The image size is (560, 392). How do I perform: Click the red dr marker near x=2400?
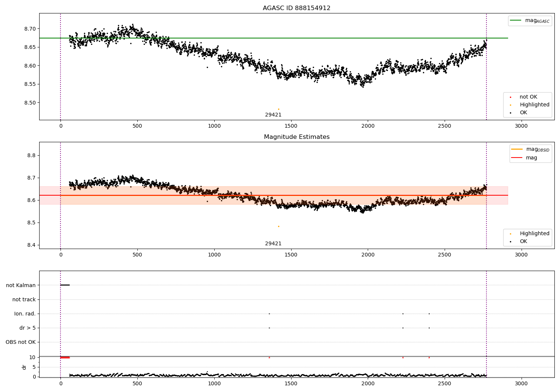pos(429,357)
